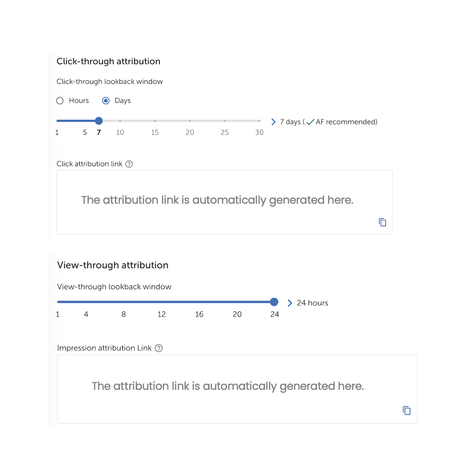Screen dimensions: 476x468
Task: Click the chevron beside 24 hours
Action: click(290, 303)
